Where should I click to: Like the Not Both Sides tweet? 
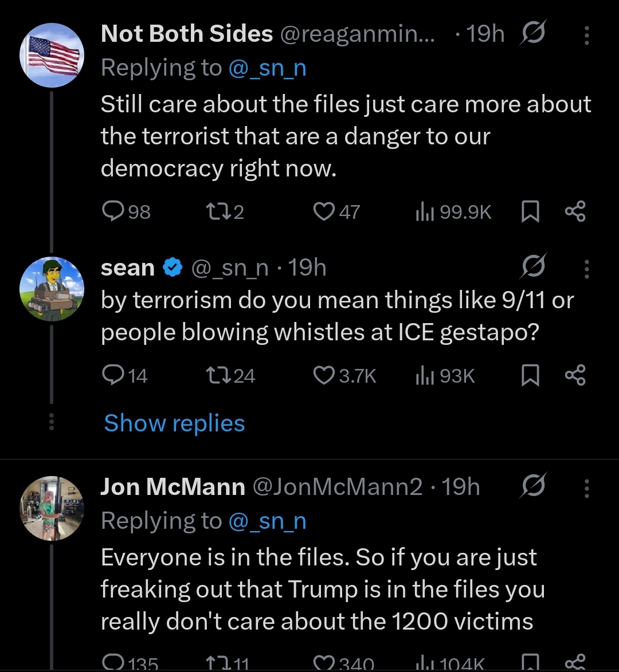coord(325,212)
